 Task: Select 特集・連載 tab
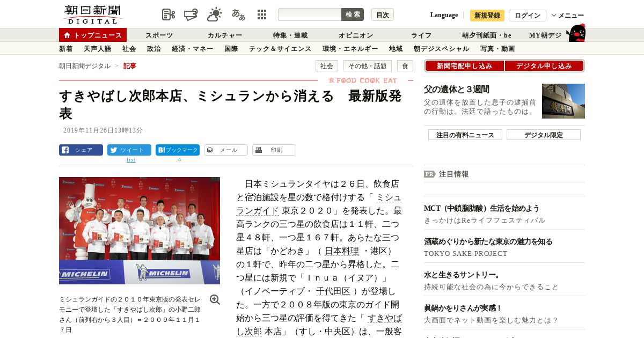tap(290, 35)
